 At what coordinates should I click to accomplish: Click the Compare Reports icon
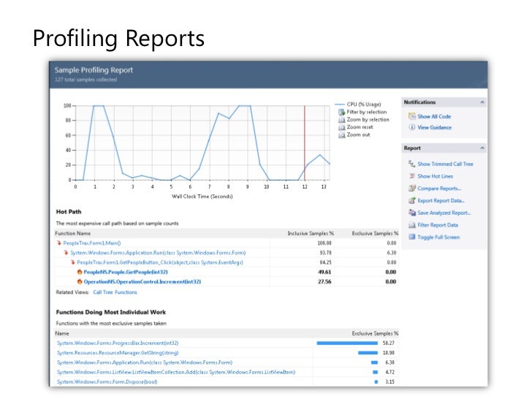pos(411,189)
